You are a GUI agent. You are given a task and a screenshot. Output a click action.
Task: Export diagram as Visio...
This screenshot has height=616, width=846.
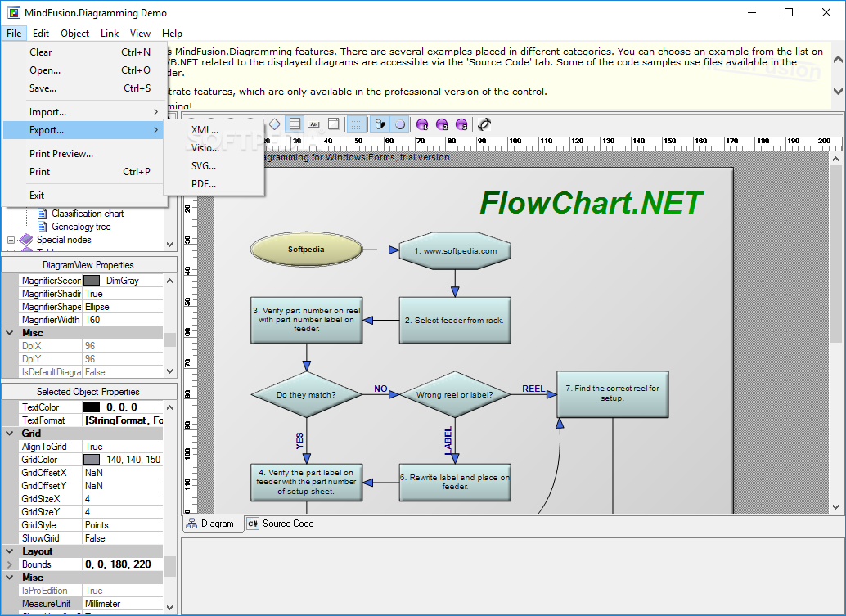pos(214,148)
